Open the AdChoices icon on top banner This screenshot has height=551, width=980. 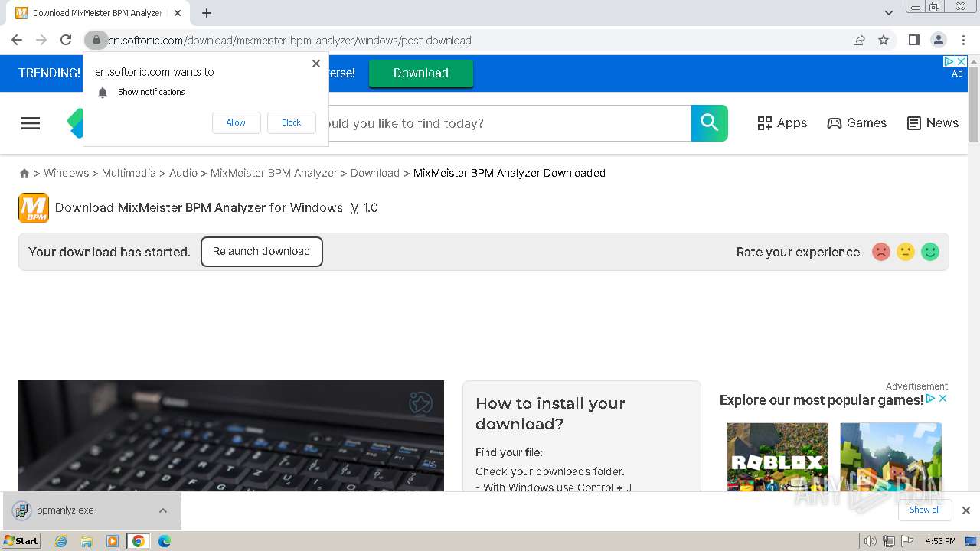(x=949, y=61)
